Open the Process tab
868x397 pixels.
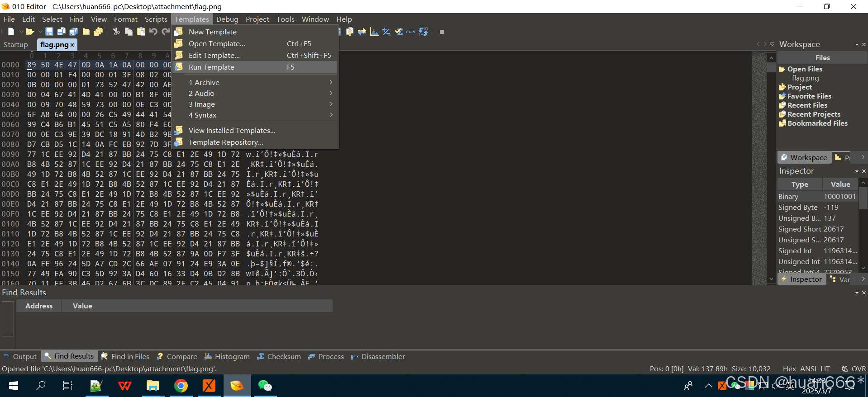(326, 356)
